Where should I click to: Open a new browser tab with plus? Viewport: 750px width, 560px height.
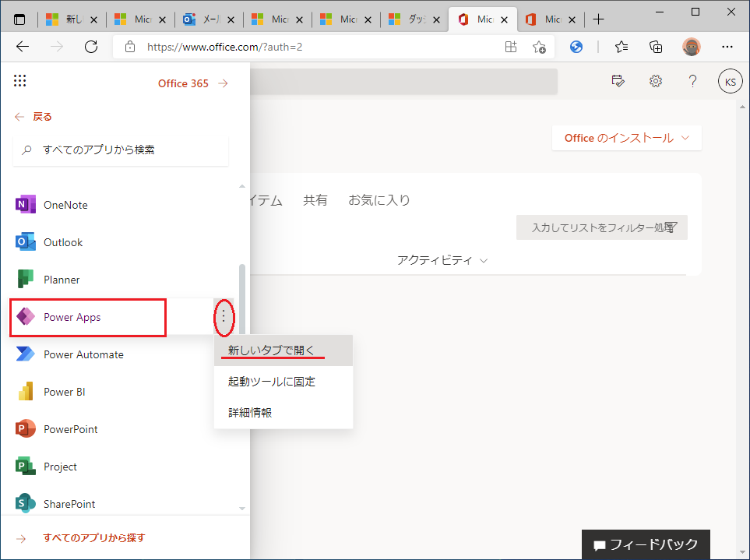[x=598, y=19]
